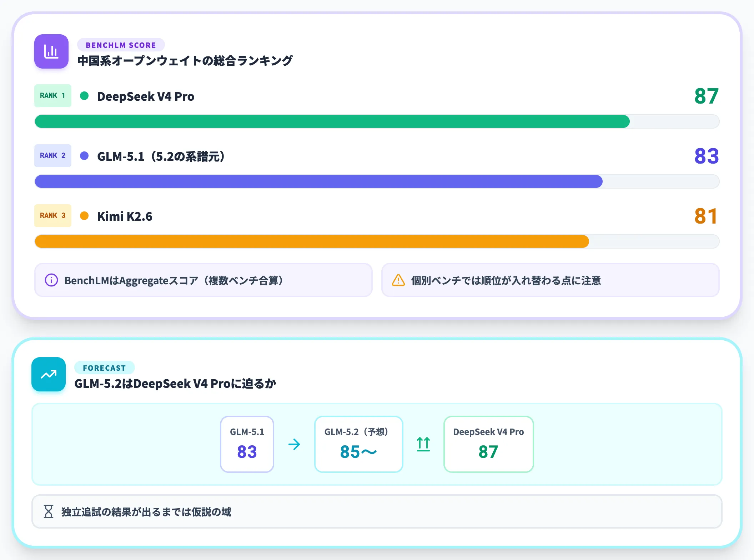Image resolution: width=754 pixels, height=560 pixels.
Task: Open the GLM-5.1 score 83 forecast card
Action: tap(247, 444)
